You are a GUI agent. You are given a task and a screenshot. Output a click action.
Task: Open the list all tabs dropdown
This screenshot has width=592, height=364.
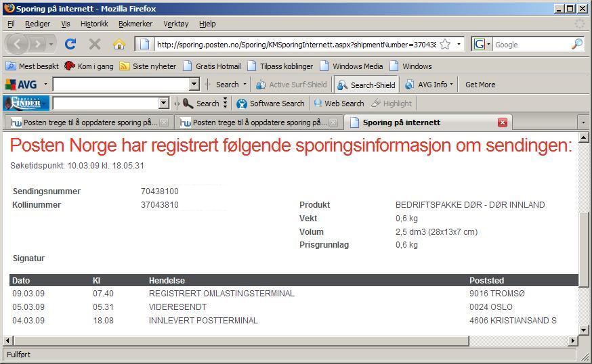[583, 122]
